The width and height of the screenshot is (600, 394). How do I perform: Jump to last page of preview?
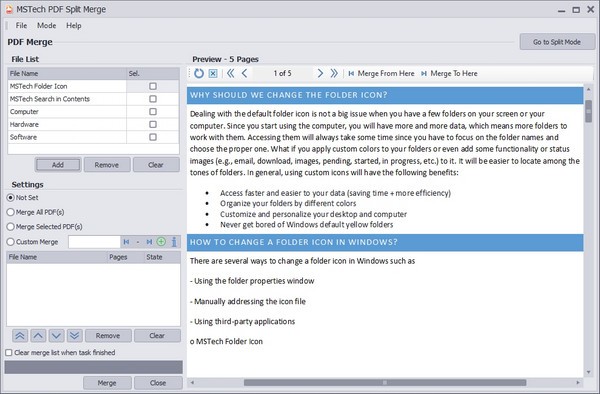click(334, 73)
